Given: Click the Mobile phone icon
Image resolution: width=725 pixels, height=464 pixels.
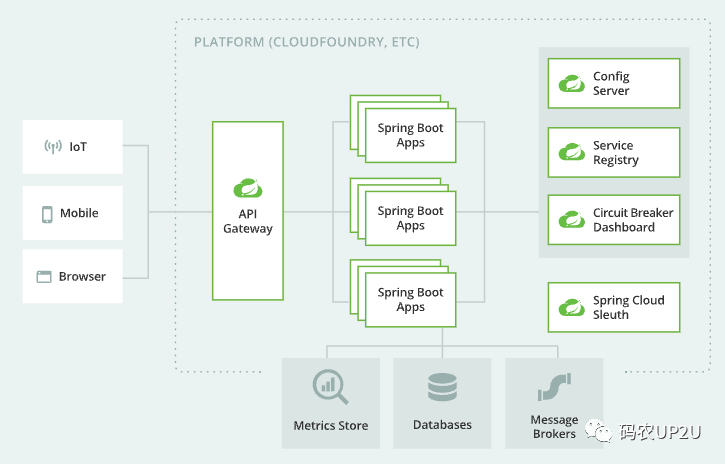Looking at the screenshot, I should pyautogui.click(x=47, y=214).
